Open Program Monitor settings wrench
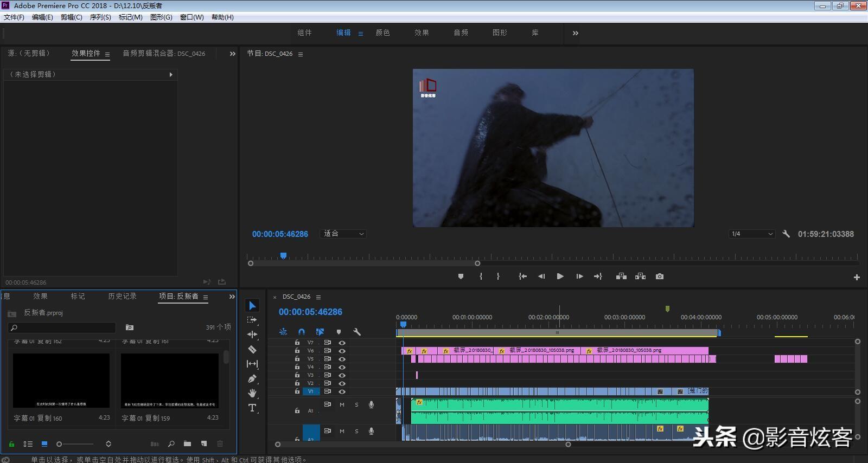The image size is (868, 463). point(786,234)
